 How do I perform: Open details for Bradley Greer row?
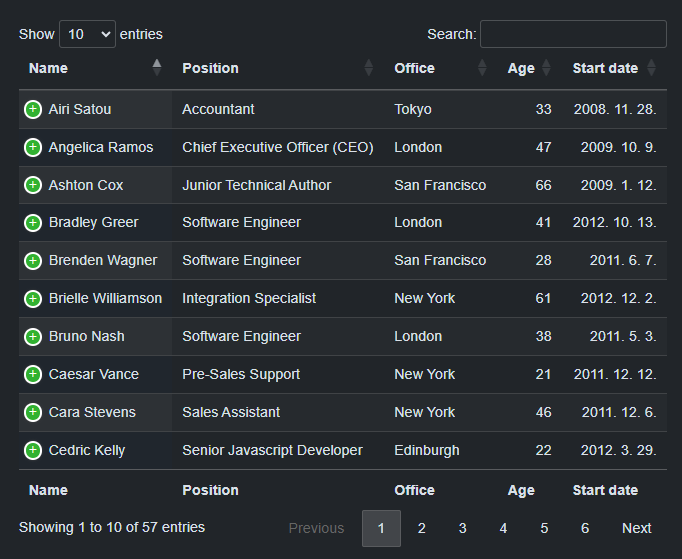pyautogui.click(x=33, y=223)
